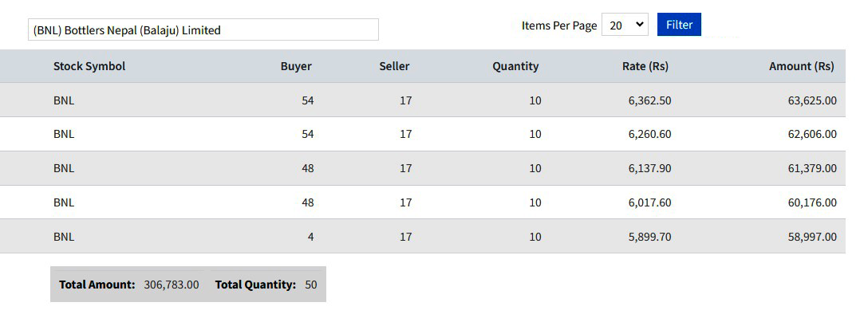Viewport: 868px width, 322px height.
Task: Select the row with buyer 4
Action: tap(423, 236)
